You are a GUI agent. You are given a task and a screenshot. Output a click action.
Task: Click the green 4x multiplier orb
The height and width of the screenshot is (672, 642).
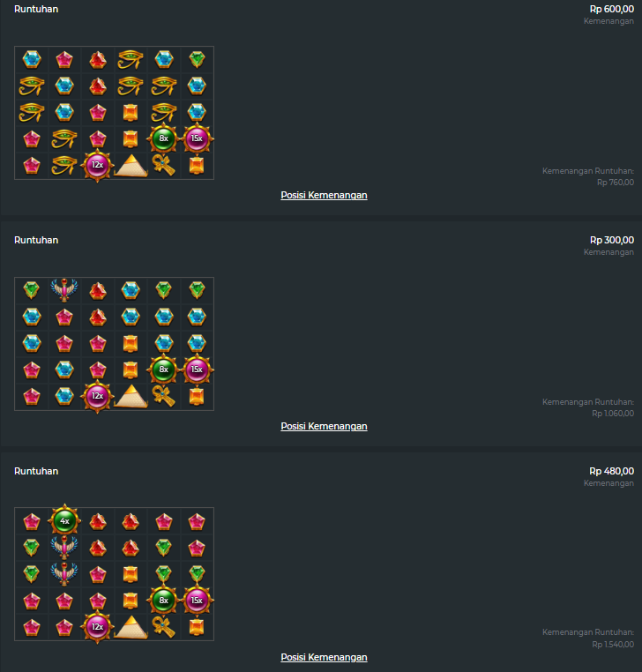64,520
